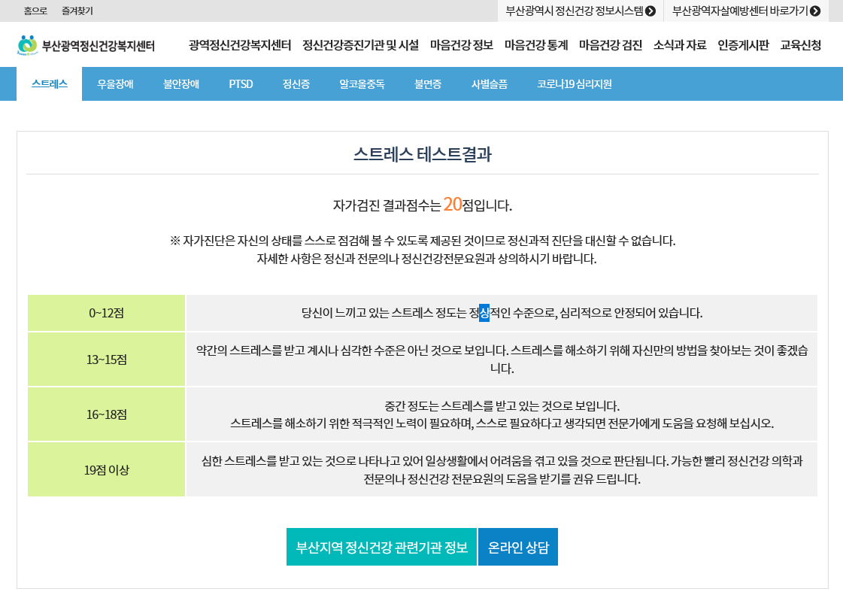Open the 인증게시판 menu
Screen dimensions: 843x616
(743, 45)
